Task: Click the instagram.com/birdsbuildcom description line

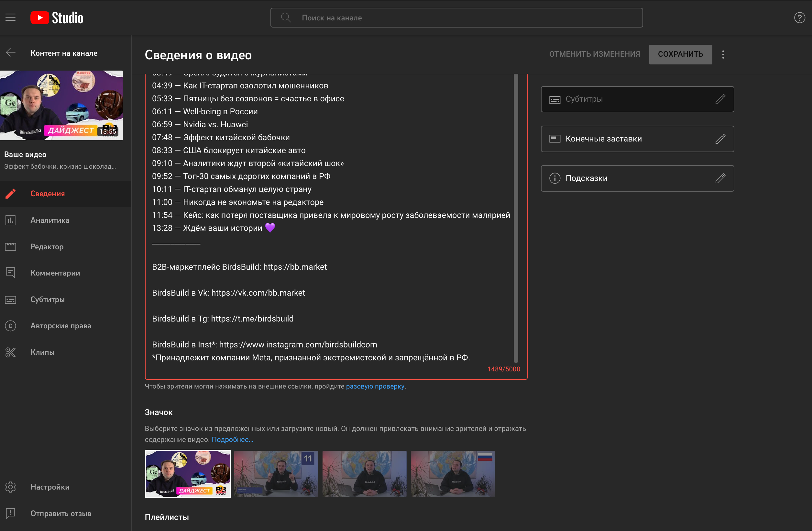Action: pyautogui.click(x=265, y=345)
